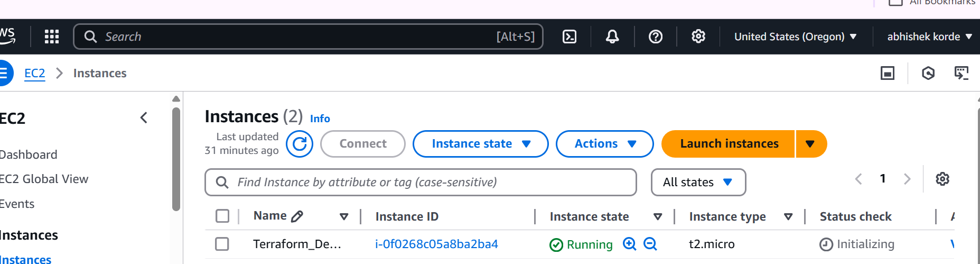Viewport: 980px width, 264px height.
Task: Click the Instance ID column header
Action: [x=407, y=216]
